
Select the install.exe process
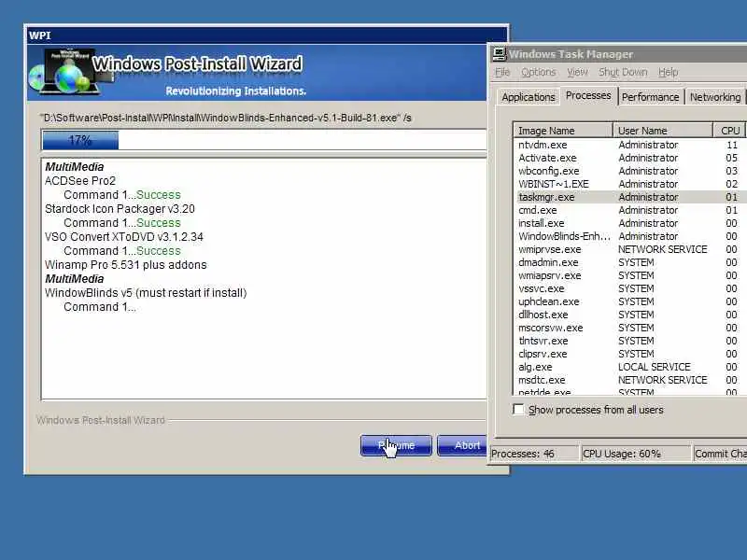pyautogui.click(x=629, y=223)
